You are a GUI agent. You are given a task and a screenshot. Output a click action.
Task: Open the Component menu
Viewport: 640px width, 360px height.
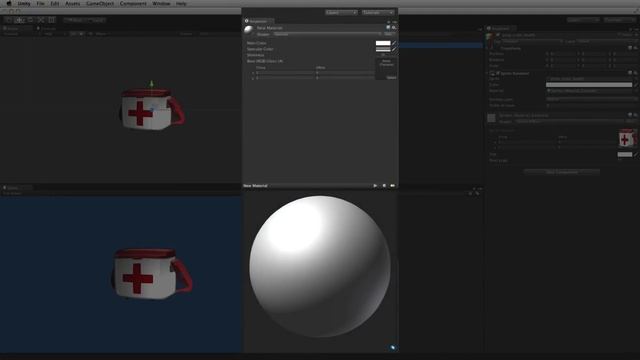pyautogui.click(x=133, y=3)
